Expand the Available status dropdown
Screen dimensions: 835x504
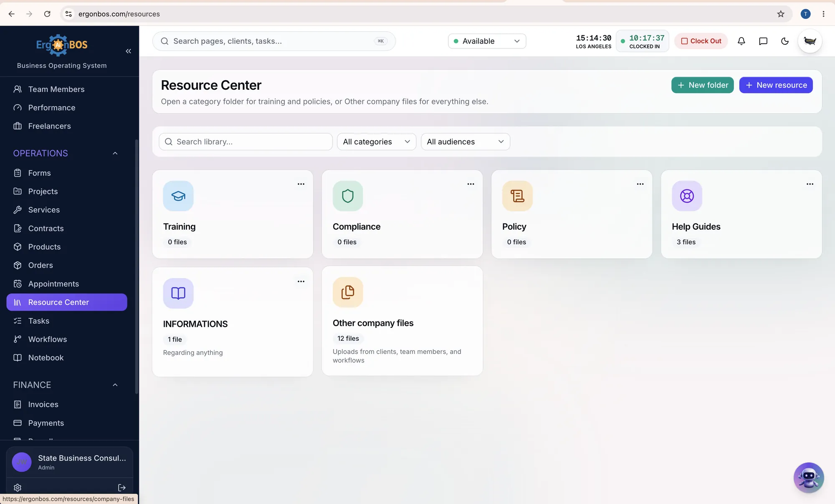[x=487, y=41]
